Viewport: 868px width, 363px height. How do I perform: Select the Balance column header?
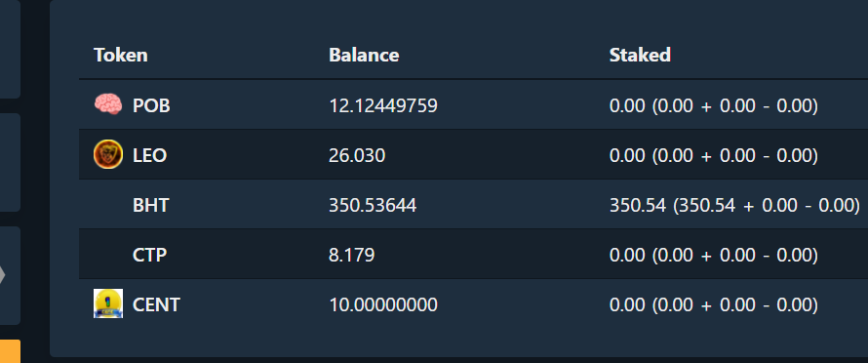(x=364, y=55)
